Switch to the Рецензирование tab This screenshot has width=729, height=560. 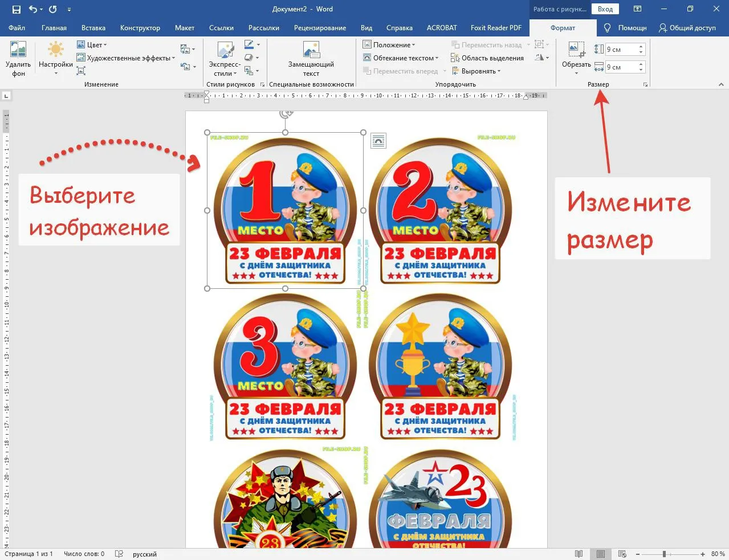pos(320,28)
